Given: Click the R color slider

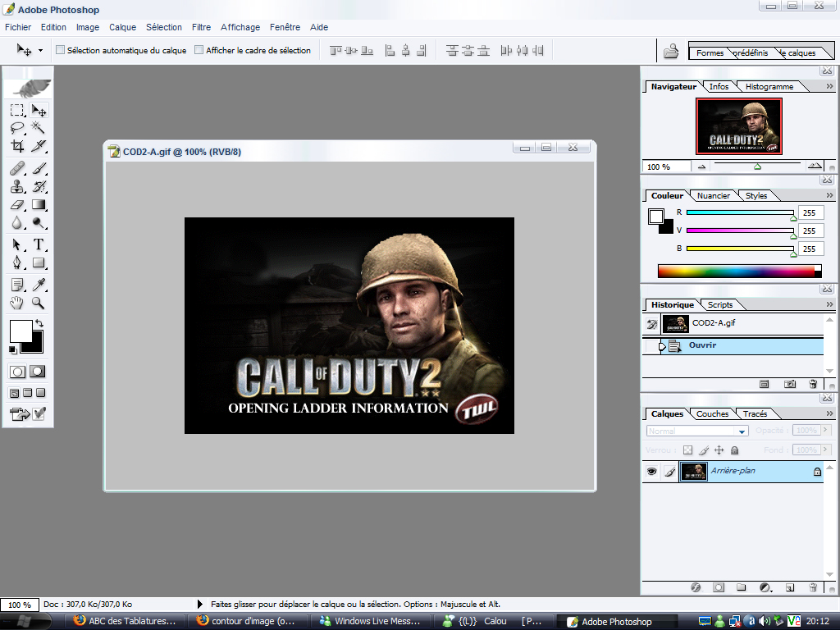Looking at the screenshot, I should point(740,212).
